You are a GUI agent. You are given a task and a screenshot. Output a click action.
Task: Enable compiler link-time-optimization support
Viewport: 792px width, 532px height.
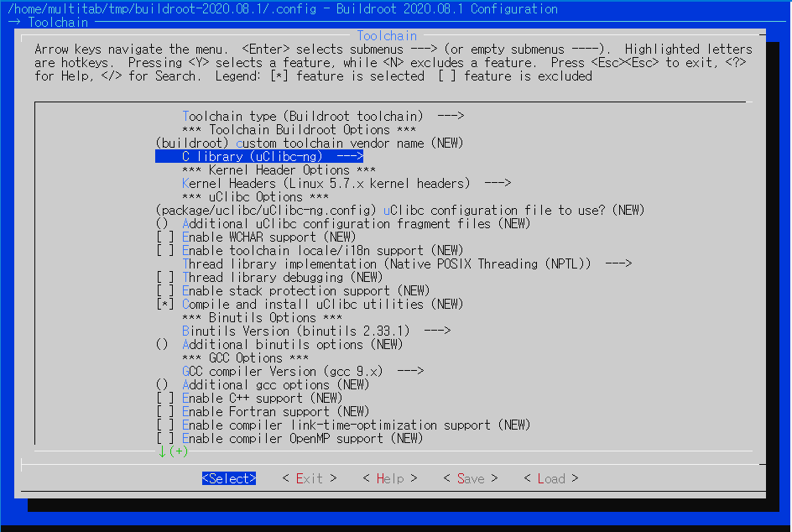[165, 425]
